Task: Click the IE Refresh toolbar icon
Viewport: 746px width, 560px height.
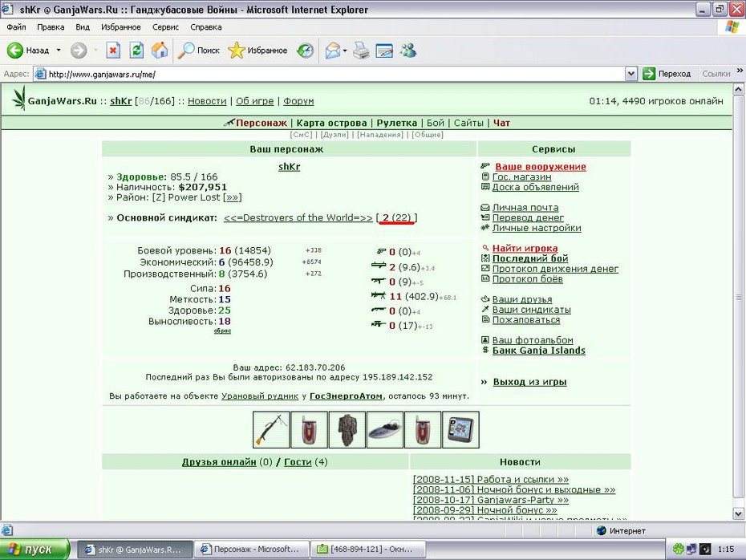Action: pos(136,50)
